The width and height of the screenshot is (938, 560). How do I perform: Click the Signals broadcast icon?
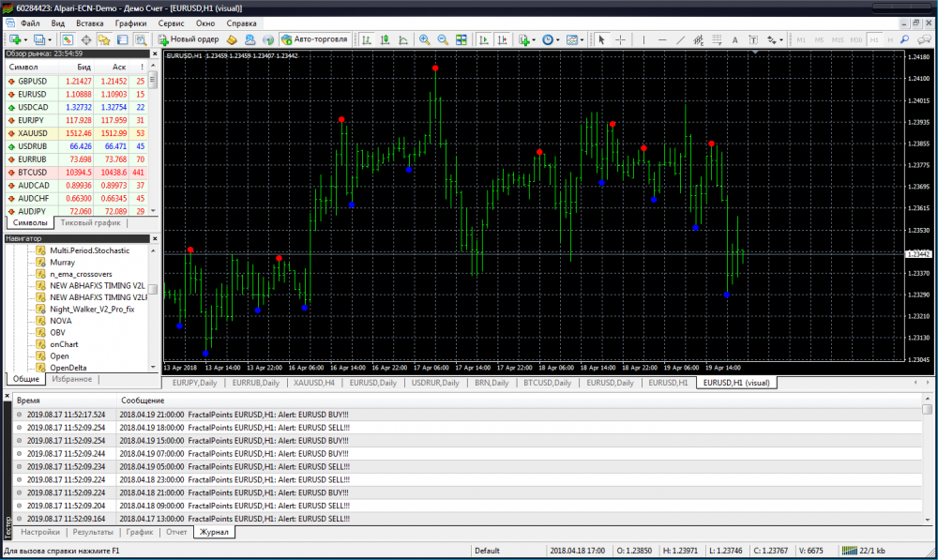[268, 39]
